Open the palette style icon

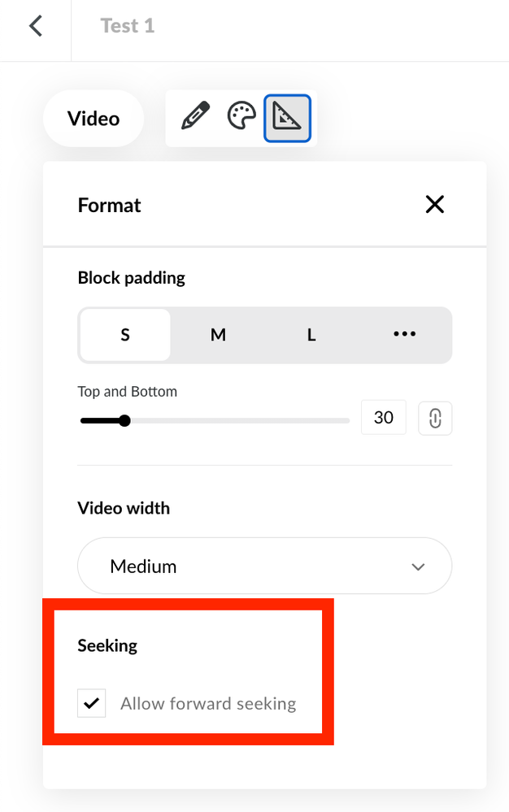tap(241, 118)
